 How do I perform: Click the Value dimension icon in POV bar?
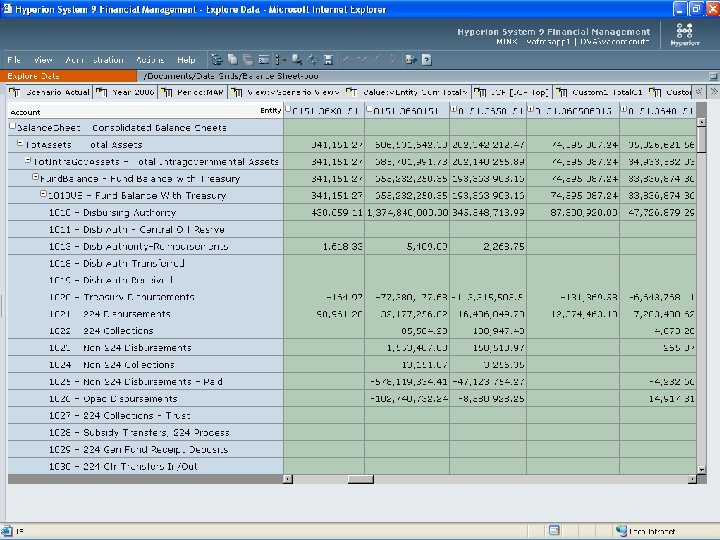click(352, 92)
